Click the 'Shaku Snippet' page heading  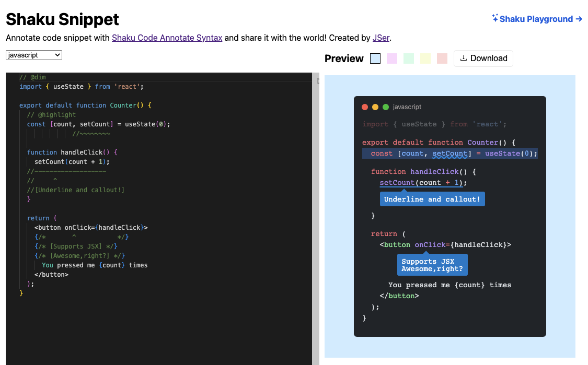point(62,19)
